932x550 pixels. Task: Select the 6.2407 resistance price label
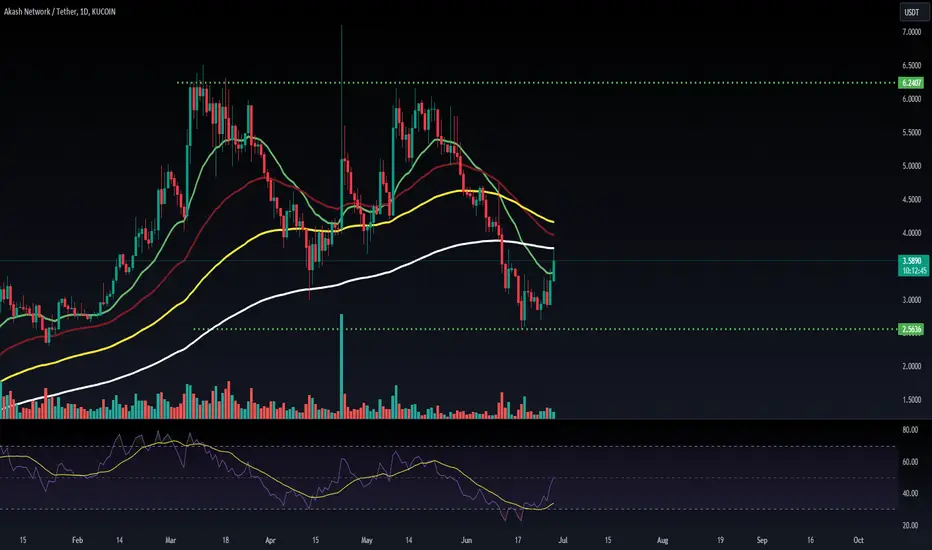pos(911,83)
